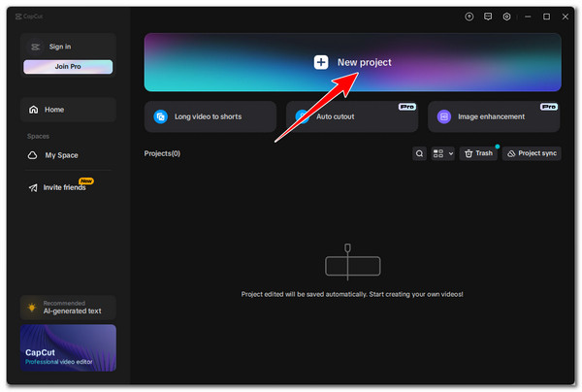
Task: Click the Invite friends paper plane icon
Action: [x=33, y=187]
